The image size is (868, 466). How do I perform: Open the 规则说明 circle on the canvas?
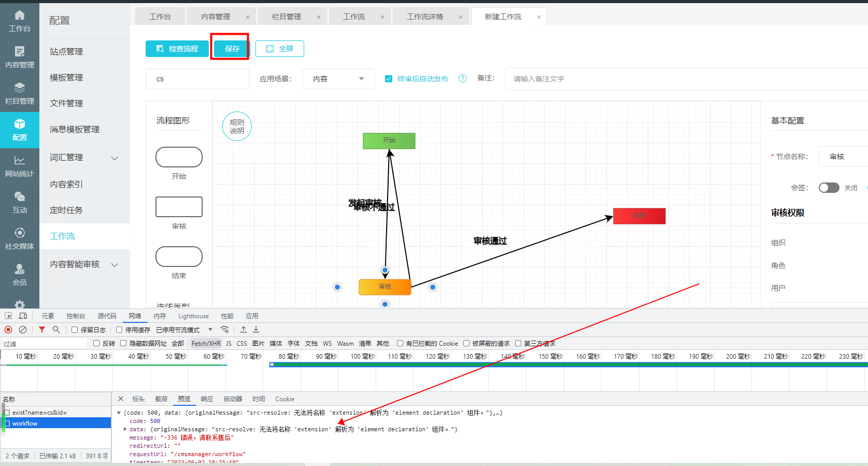pyautogui.click(x=237, y=126)
